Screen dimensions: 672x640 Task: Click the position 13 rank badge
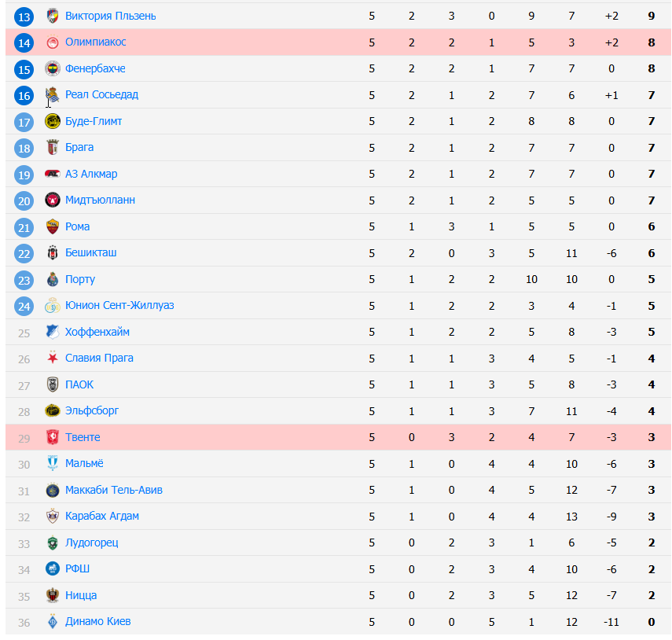tap(24, 17)
